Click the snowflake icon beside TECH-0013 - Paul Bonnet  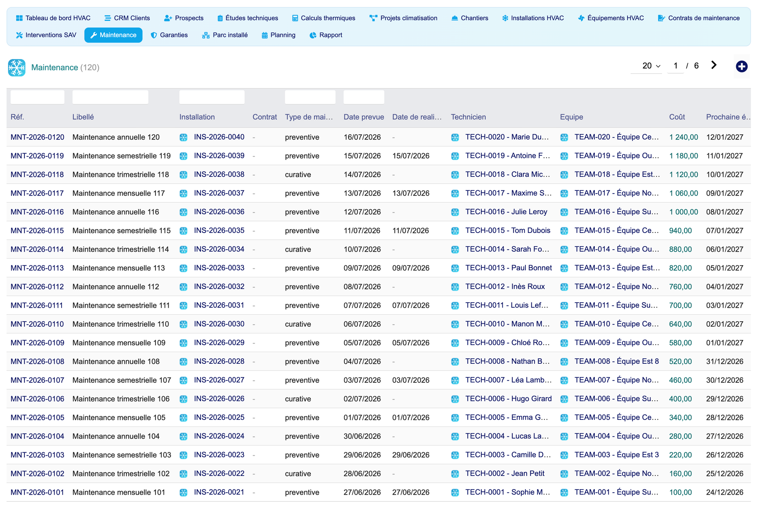(455, 268)
